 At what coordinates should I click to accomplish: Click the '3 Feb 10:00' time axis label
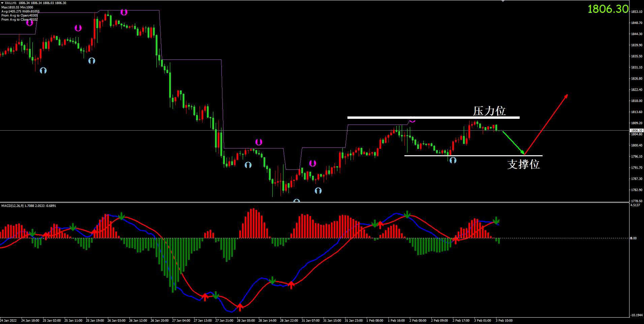504,320
